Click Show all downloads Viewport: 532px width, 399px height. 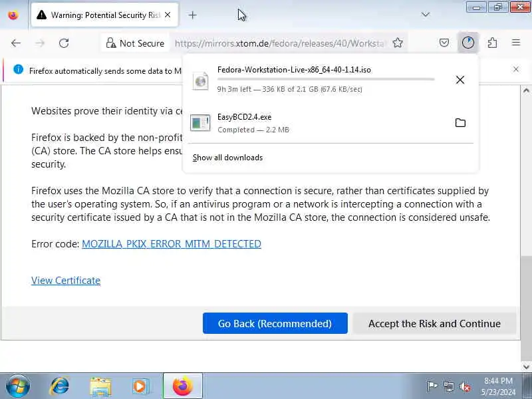pos(227,158)
